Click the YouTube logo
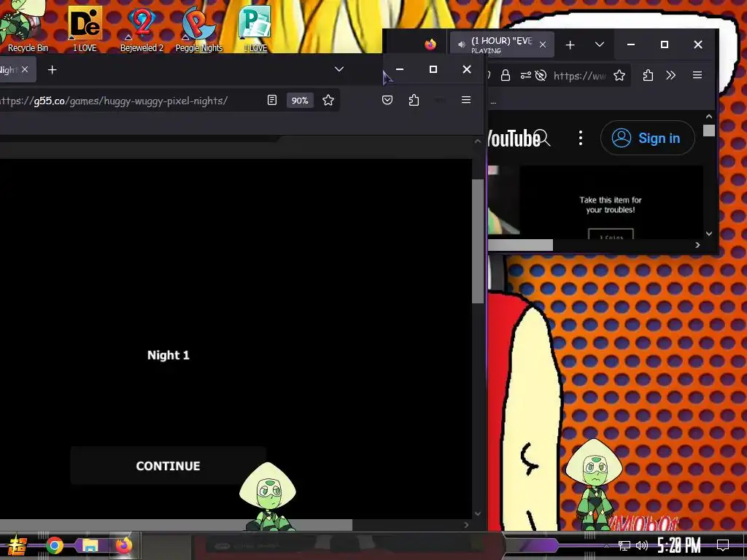Screen dimensions: 747x560 514,139
